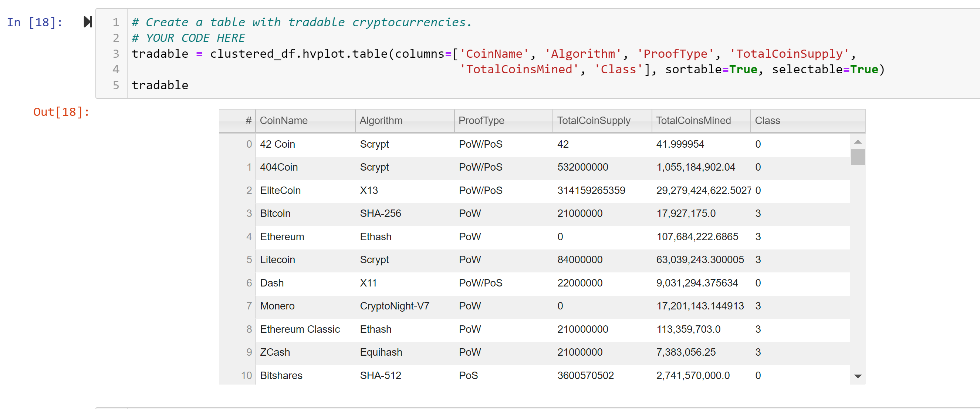Viewport: 980px width, 409px height.
Task: Sort table by Class column header
Action: point(808,121)
